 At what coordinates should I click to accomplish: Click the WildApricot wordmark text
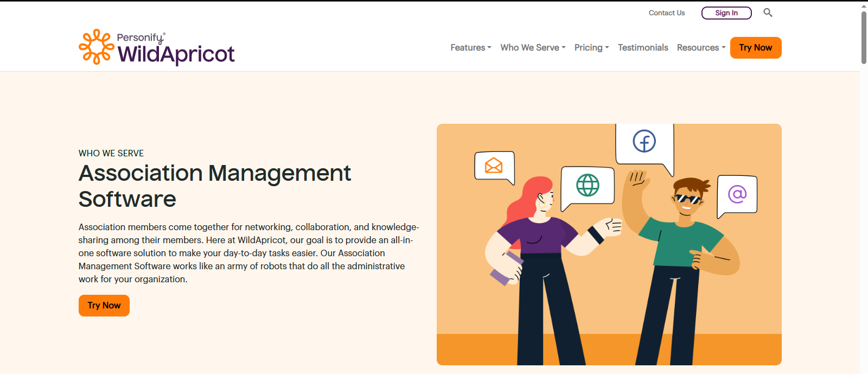(176, 54)
